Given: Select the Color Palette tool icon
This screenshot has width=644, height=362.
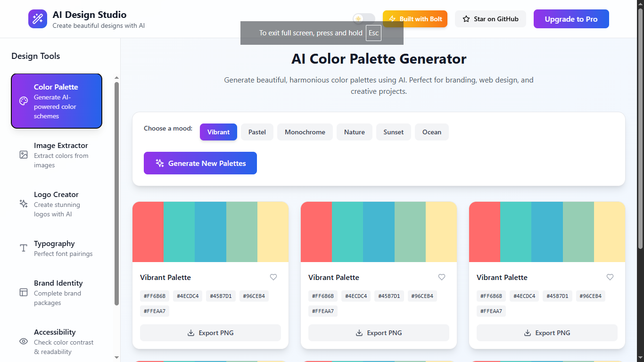Looking at the screenshot, I should 23,101.
